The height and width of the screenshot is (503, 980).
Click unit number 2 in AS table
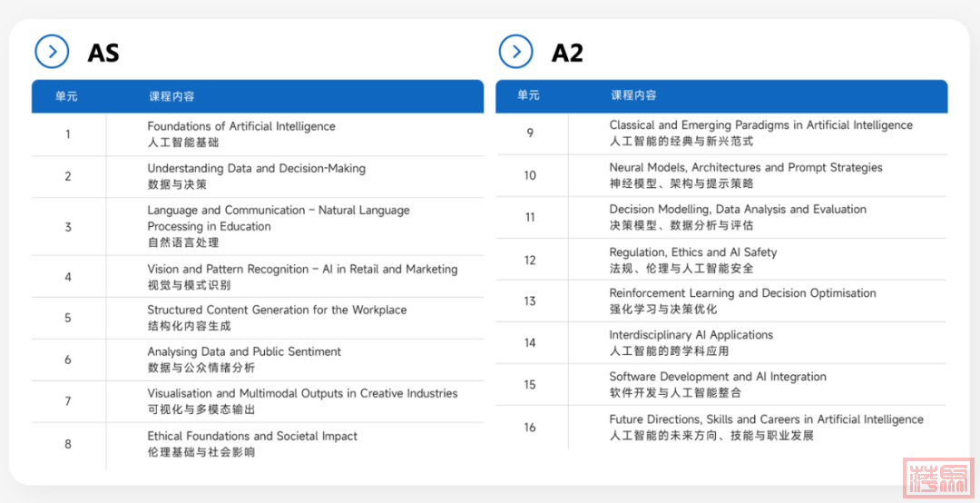point(67,176)
